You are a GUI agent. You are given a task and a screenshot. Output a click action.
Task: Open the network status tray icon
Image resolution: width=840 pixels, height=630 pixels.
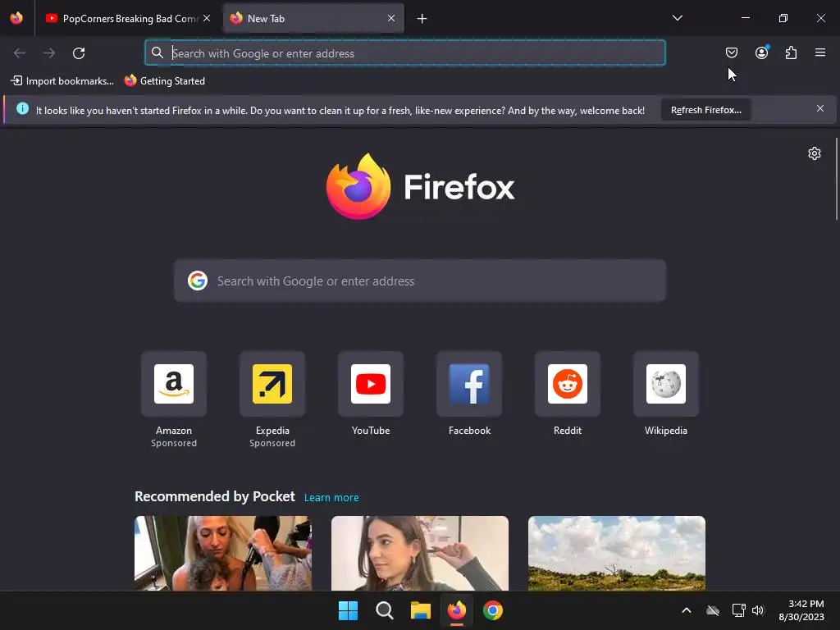[739, 610]
